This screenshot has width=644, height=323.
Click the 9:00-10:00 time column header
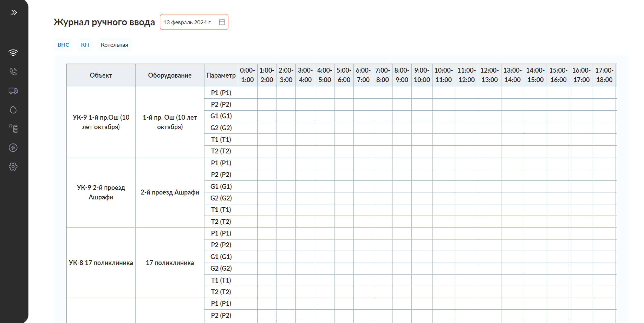pos(422,75)
